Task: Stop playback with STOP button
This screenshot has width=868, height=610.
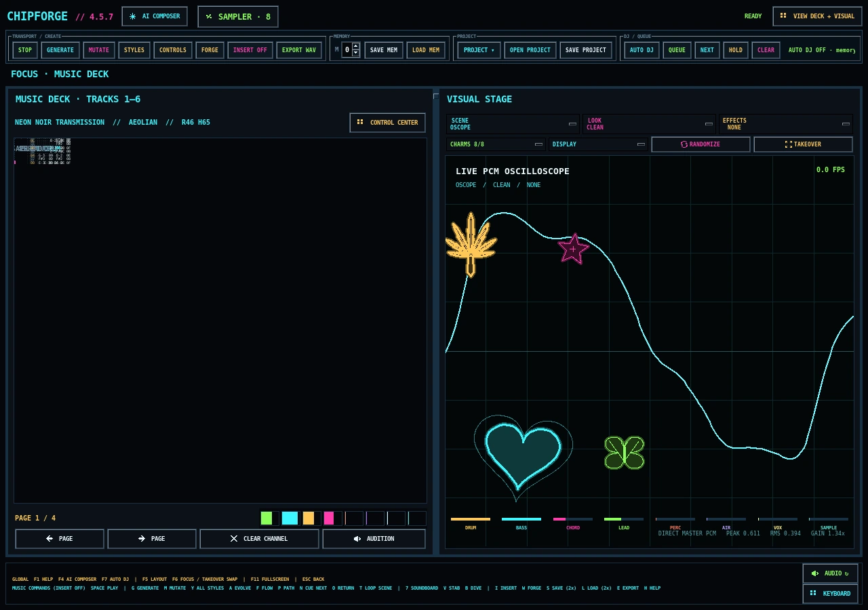Action: point(25,50)
